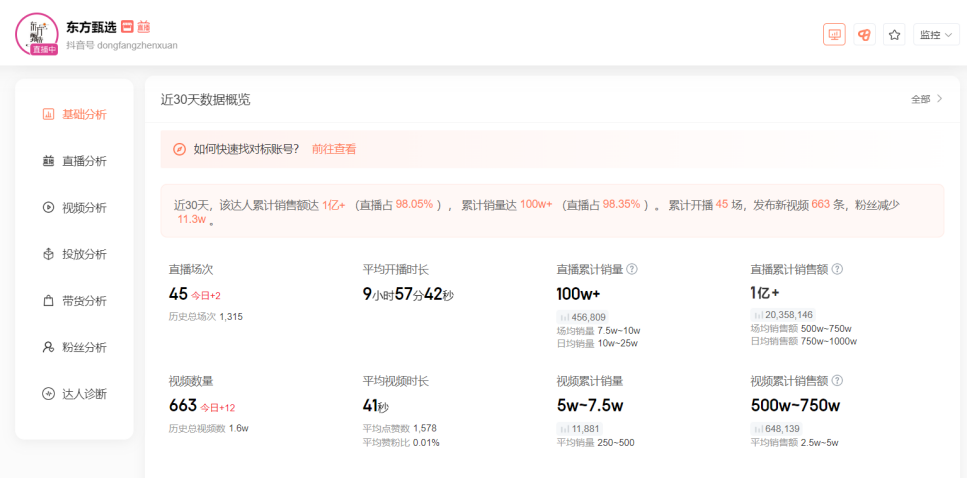Open the monitor screen icon button

834,35
